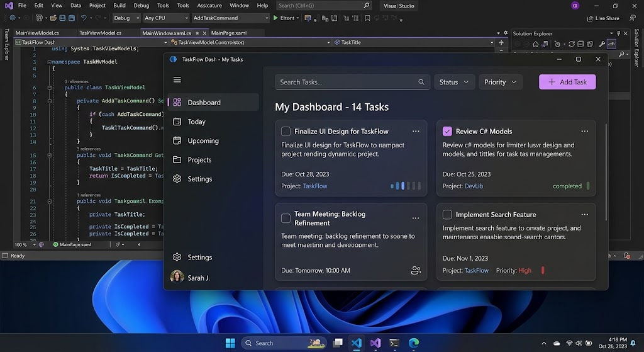Viewport: 644px width, 352px height.
Task: Open more options for Implement Search Feature card
Action: (x=584, y=215)
